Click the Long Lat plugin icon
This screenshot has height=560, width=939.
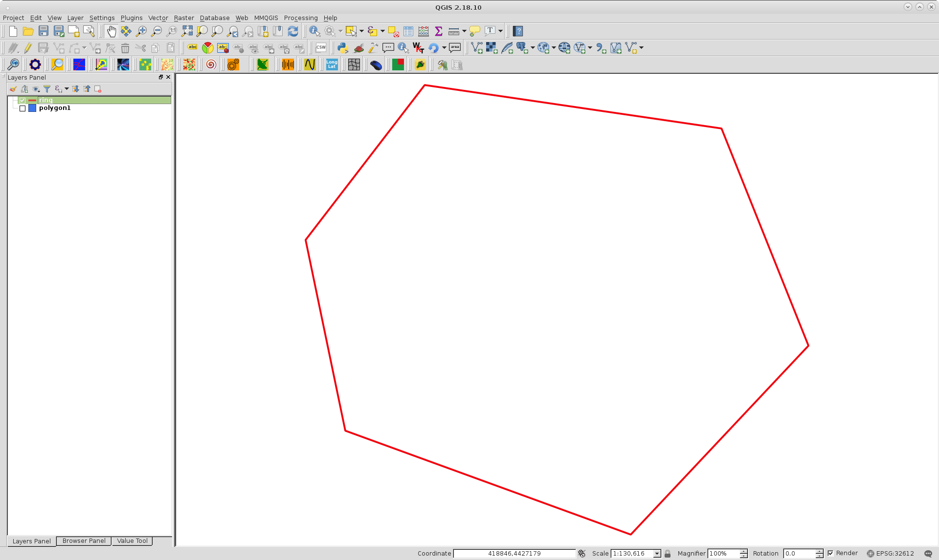tap(332, 65)
